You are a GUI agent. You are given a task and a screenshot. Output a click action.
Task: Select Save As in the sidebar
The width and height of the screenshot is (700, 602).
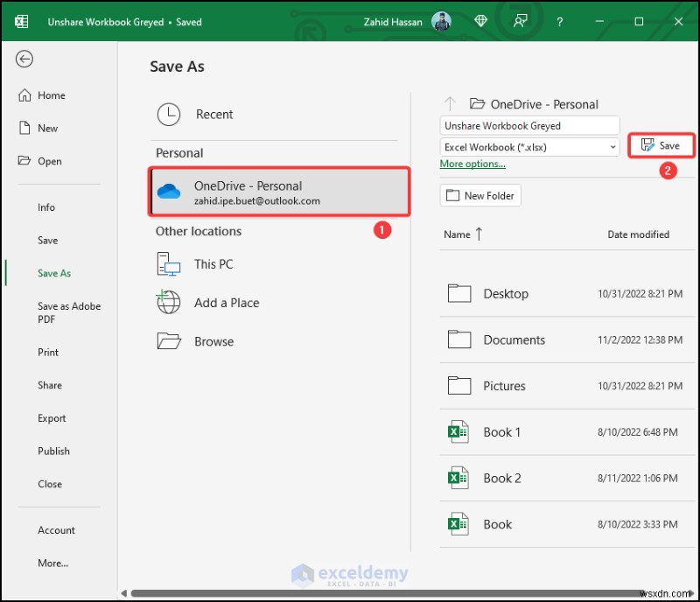pyautogui.click(x=54, y=273)
